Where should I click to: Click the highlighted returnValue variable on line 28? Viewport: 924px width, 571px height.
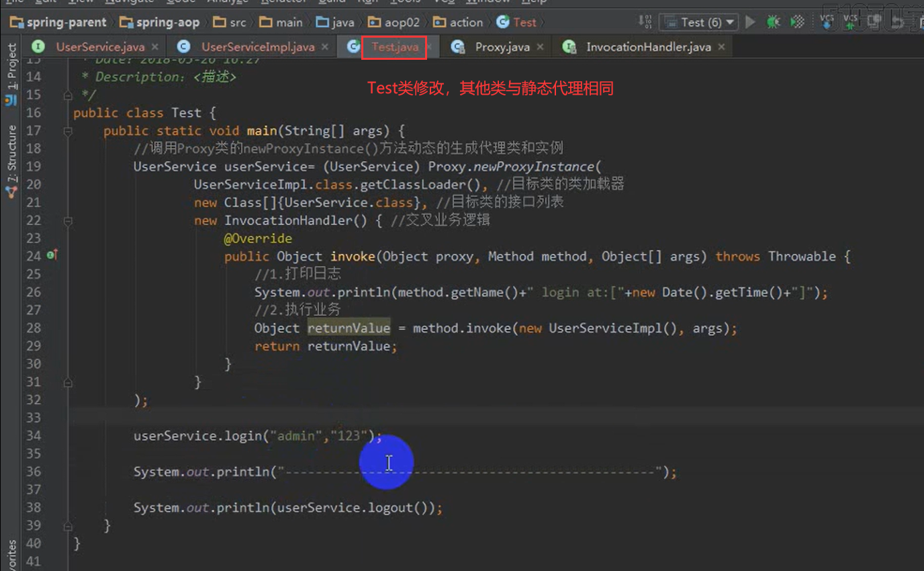click(349, 328)
